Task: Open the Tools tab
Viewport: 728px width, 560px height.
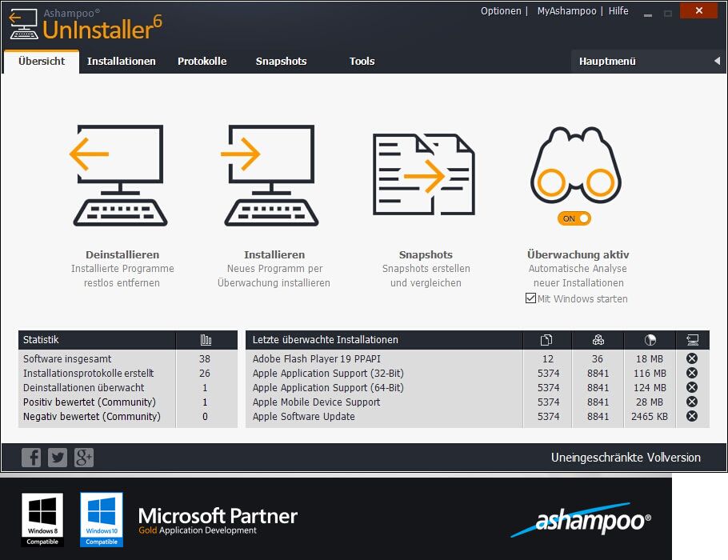Action: 362,62
